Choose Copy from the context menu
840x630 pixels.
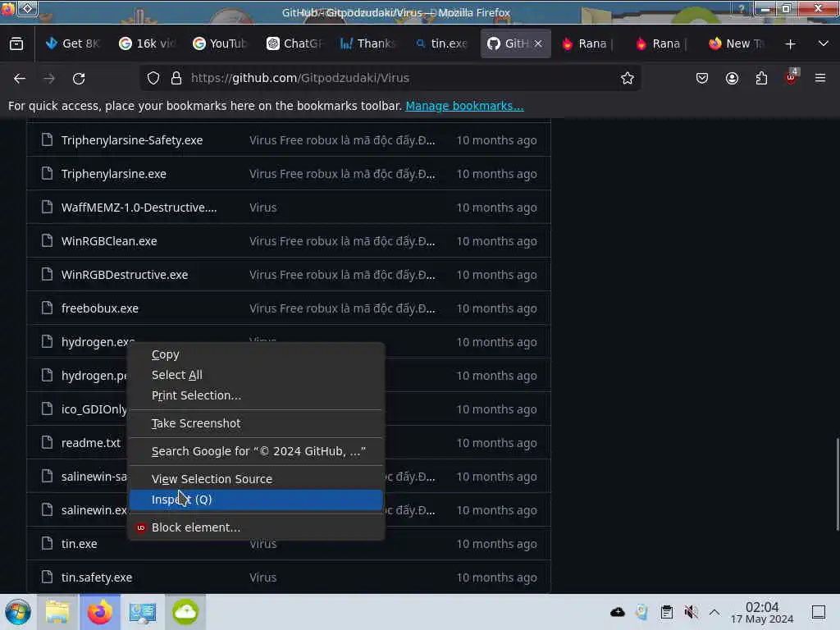coord(256,354)
